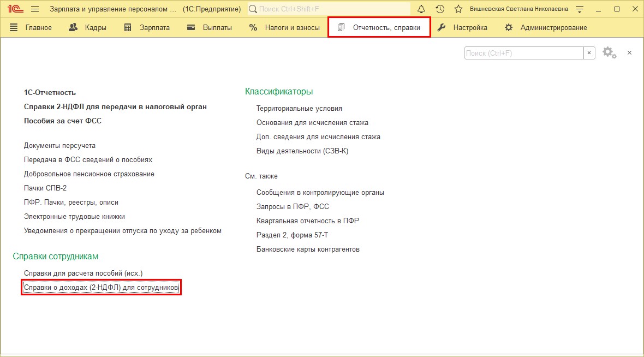Open 1С-Отчетность
This screenshot has height=357, width=644.
pos(50,93)
